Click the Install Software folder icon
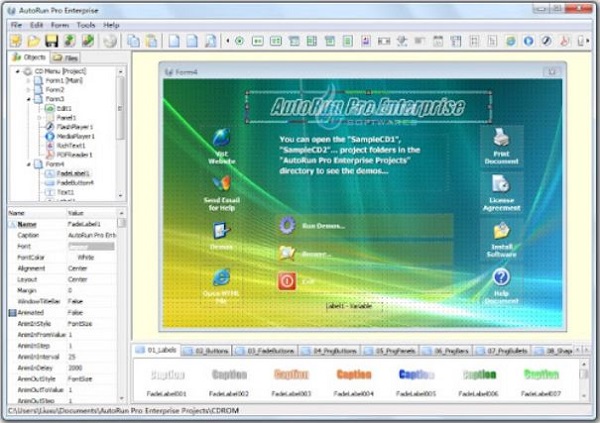This screenshot has width=600, height=423. pyautogui.click(x=501, y=230)
